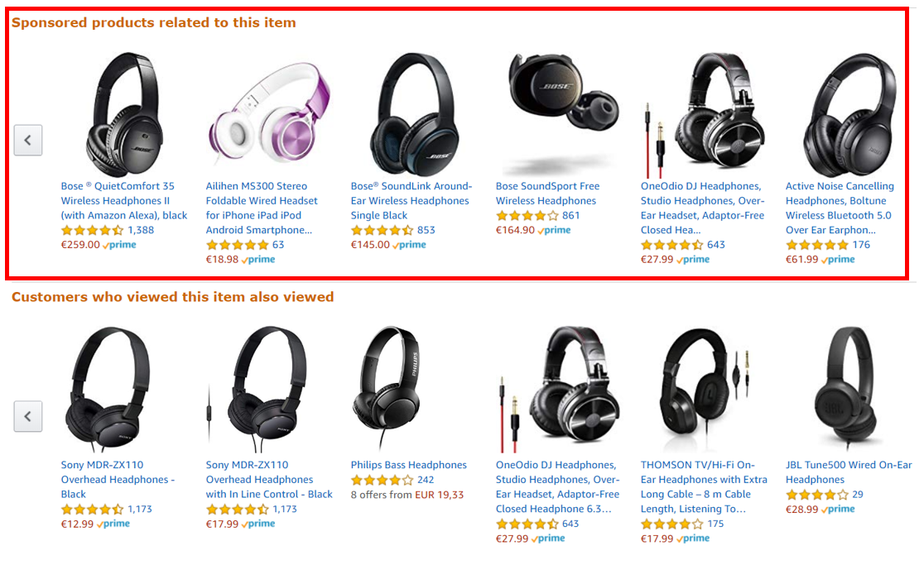924x565 pixels.
Task: Open Bose QuietComfort 35 Wireless Headphones II link
Action: point(123,201)
